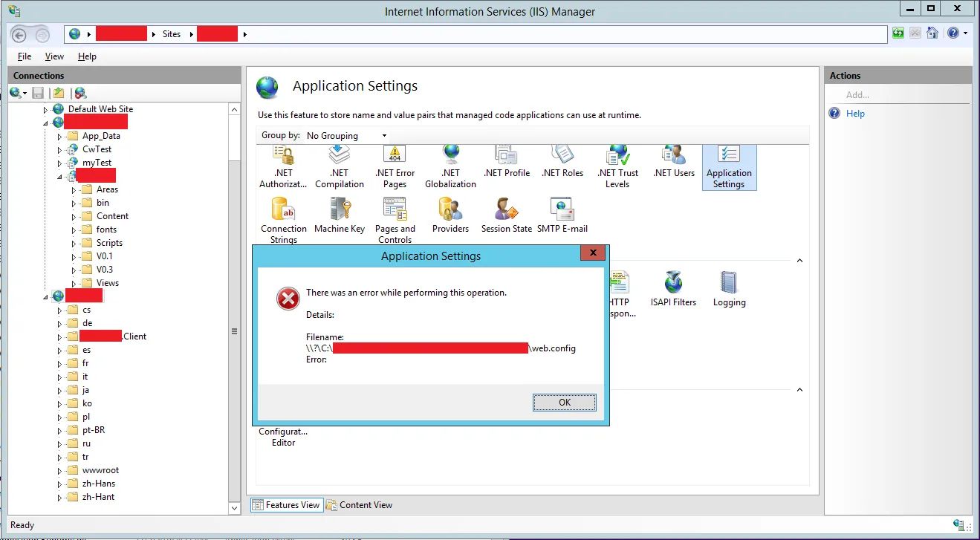Image resolution: width=980 pixels, height=540 pixels.
Task: Select the fonts folder in the tree
Action: (x=106, y=230)
